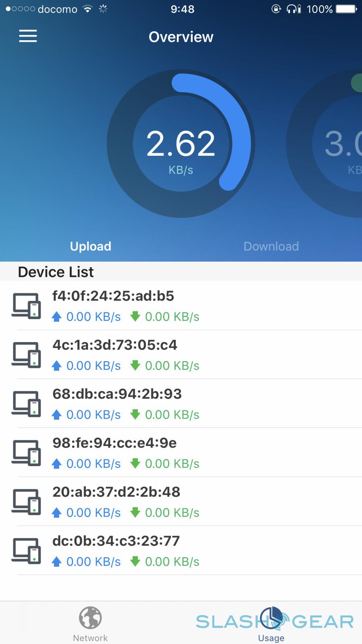
Task: Tap device icon for 68:db:ca:94:2b:93
Action: coord(26,404)
